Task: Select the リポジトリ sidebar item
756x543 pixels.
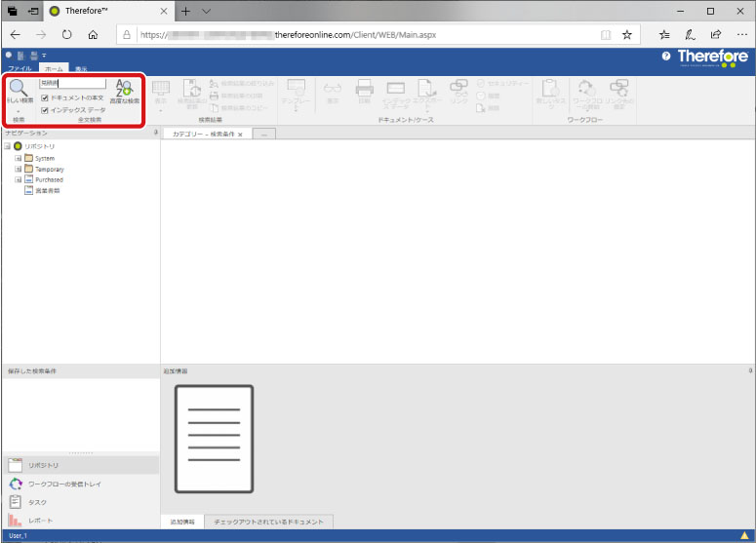Action: 44,466
